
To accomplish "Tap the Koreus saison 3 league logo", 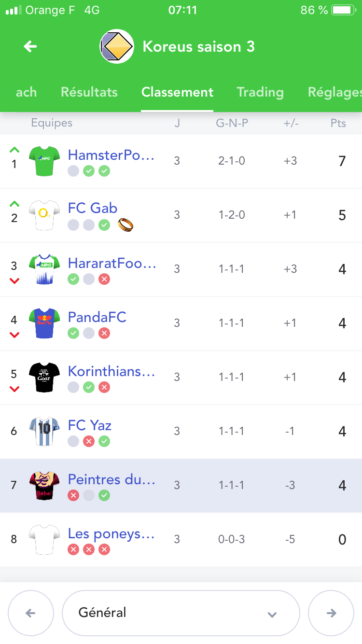I will (x=117, y=46).
